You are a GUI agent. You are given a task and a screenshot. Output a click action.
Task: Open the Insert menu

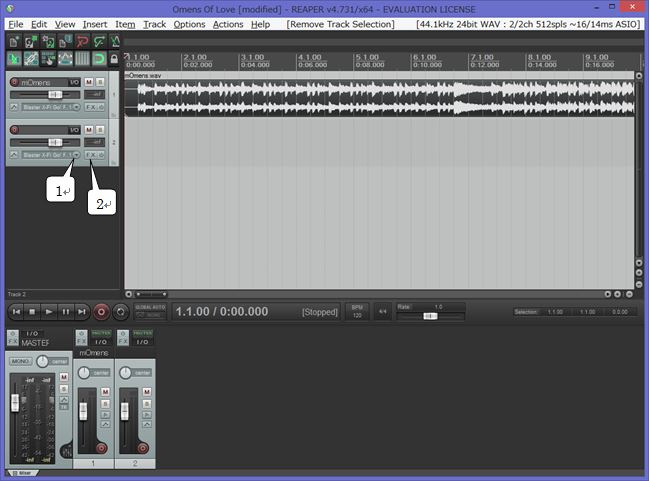pyautogui.click(x=95, y=23)
